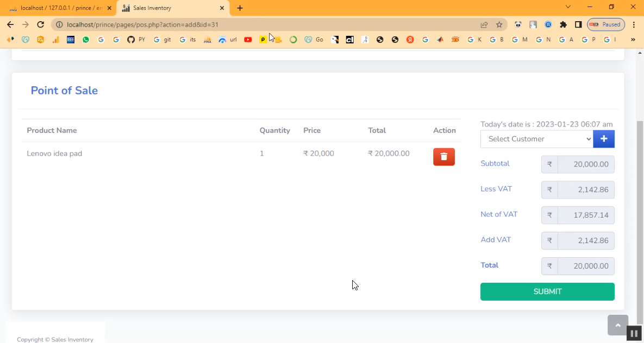Viewport: 644px width, 343px height.
Task: Expand the Select Customer dropdown
Action: [x=536, y=139]
